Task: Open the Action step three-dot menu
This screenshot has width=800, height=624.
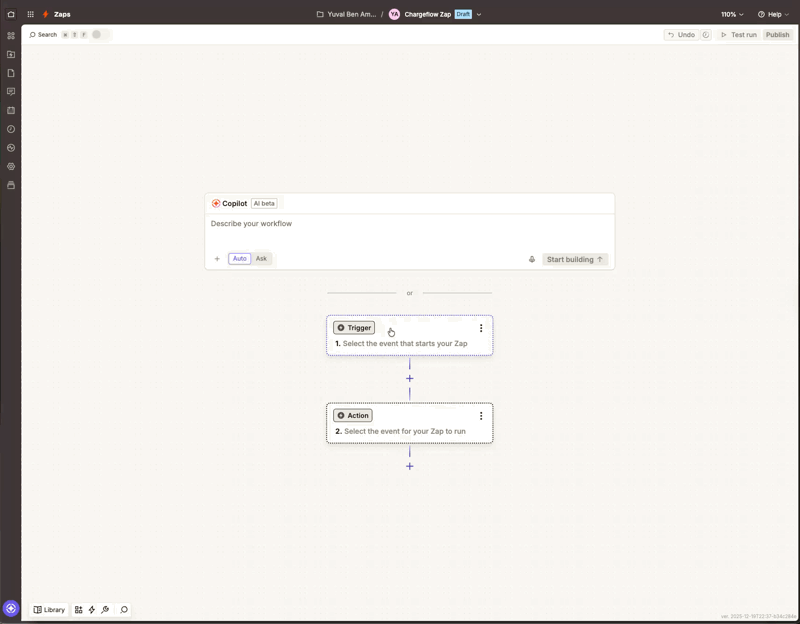Action: [x=481, y=416]
